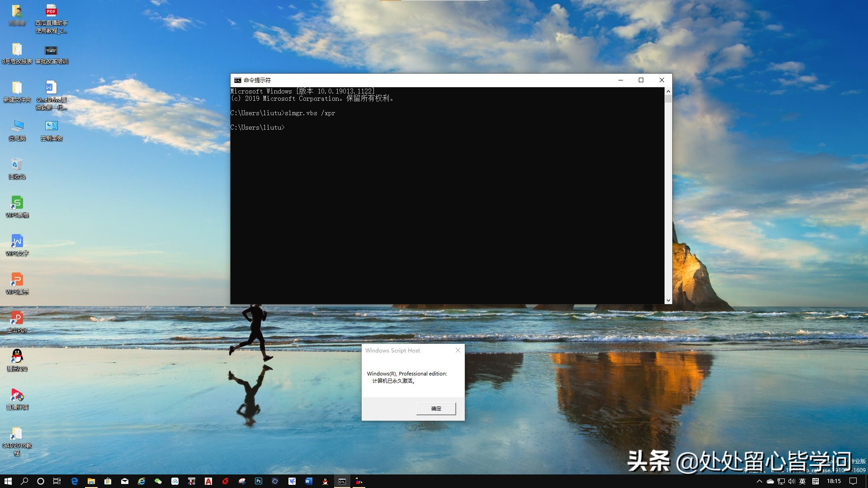Click 确定 in the Windows Script Host dialog
This screenshot has height=488, width=868.
(435, 408)
